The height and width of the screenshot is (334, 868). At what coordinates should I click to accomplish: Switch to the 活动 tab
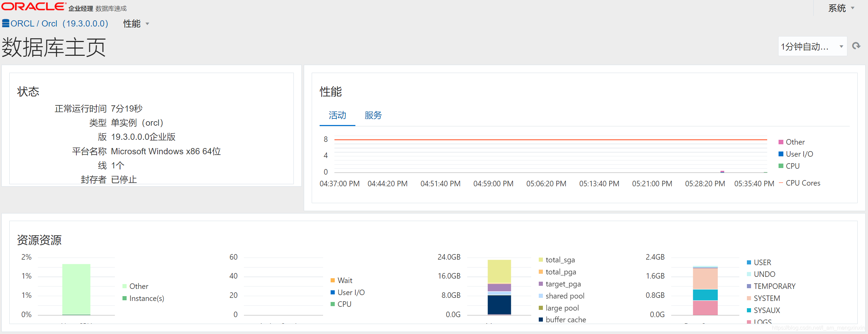click(x=337, y=115)
